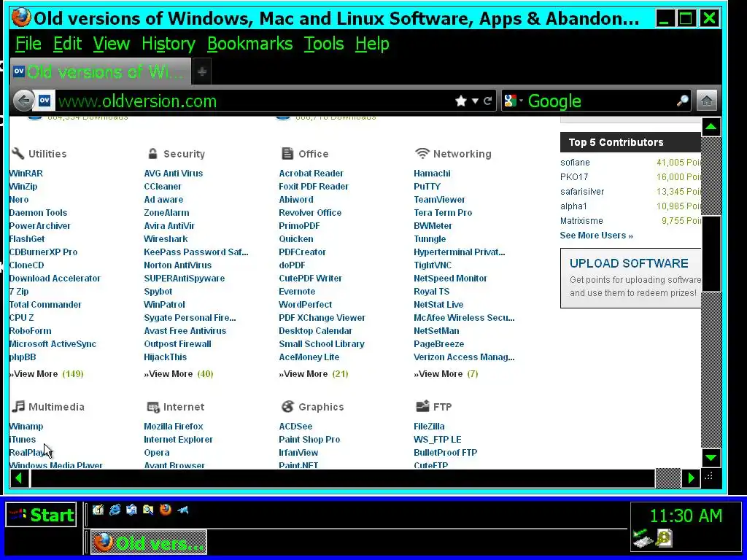Click the Networking wifi icon
This screenshot has height=560, width=747.
422,153
